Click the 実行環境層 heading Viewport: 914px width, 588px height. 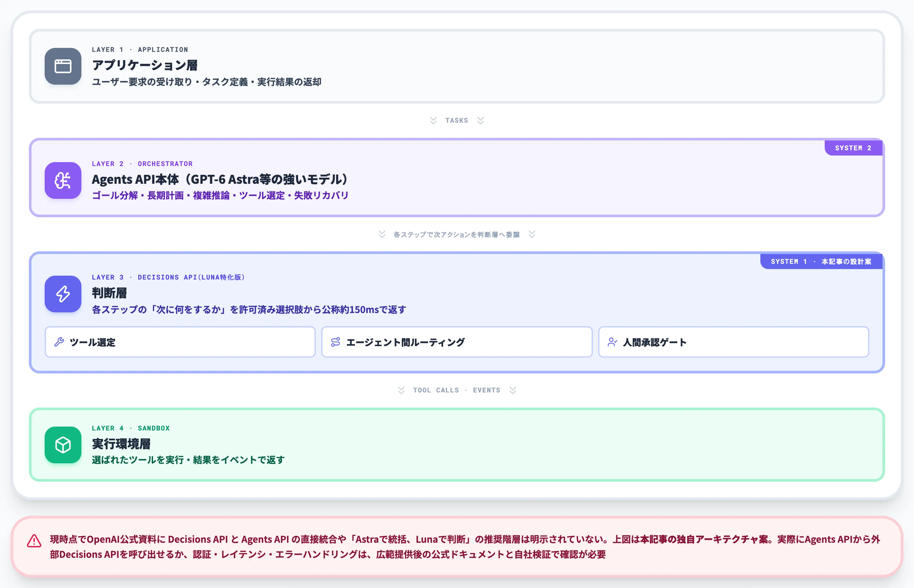121,444
